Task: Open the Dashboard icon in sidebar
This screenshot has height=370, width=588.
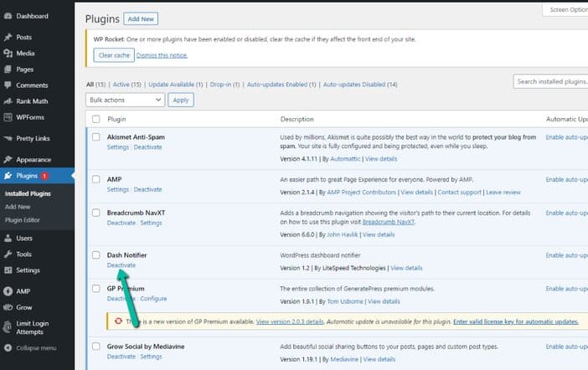Action: tap(8, 16)
